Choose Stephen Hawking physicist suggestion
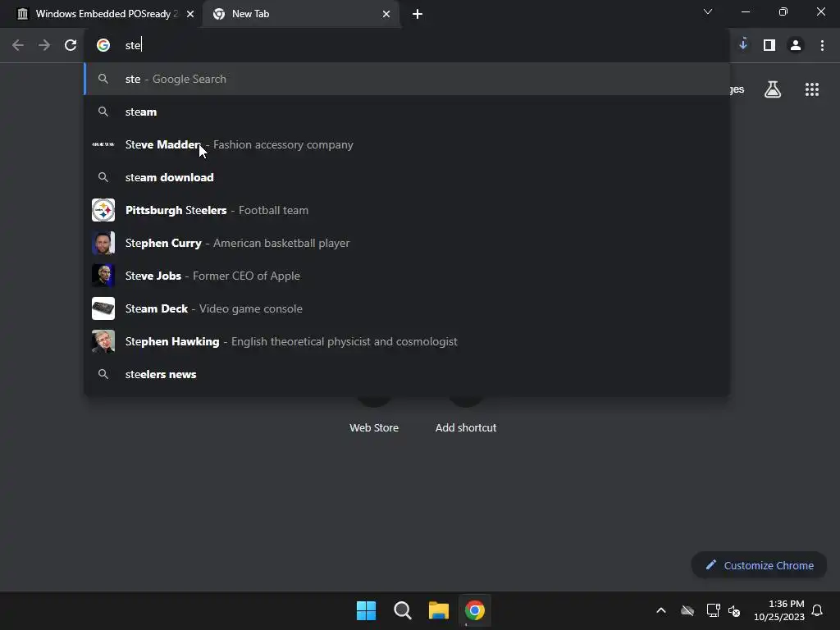Viewport: 840px width, 630px height. [407, 341]
